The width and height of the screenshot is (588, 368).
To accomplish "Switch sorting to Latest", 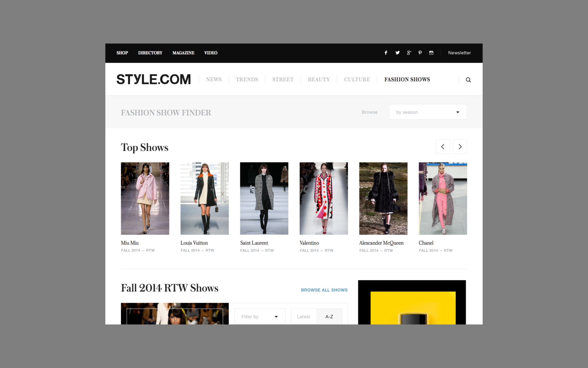I will click(303, 316).
